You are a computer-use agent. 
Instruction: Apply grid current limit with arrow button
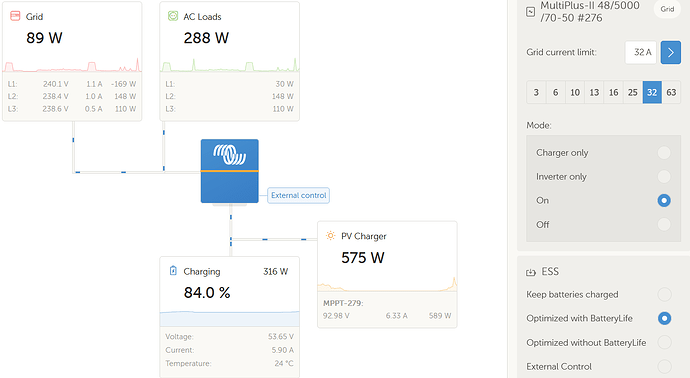[671, 52]
